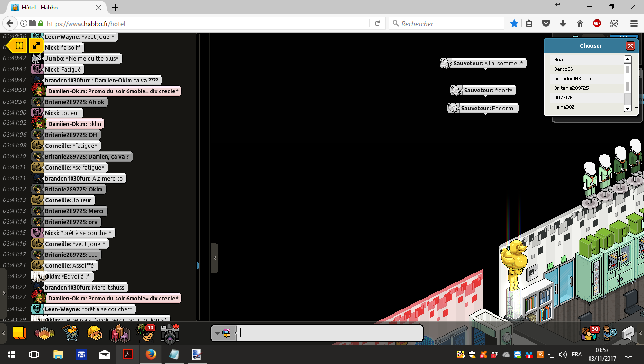Open the Navigator rooms icon
Screen dimensions: 644x364
45,333
